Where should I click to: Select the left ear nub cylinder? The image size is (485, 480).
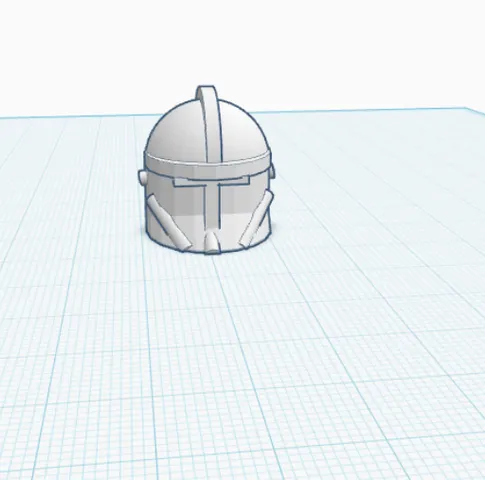[143, 177]
